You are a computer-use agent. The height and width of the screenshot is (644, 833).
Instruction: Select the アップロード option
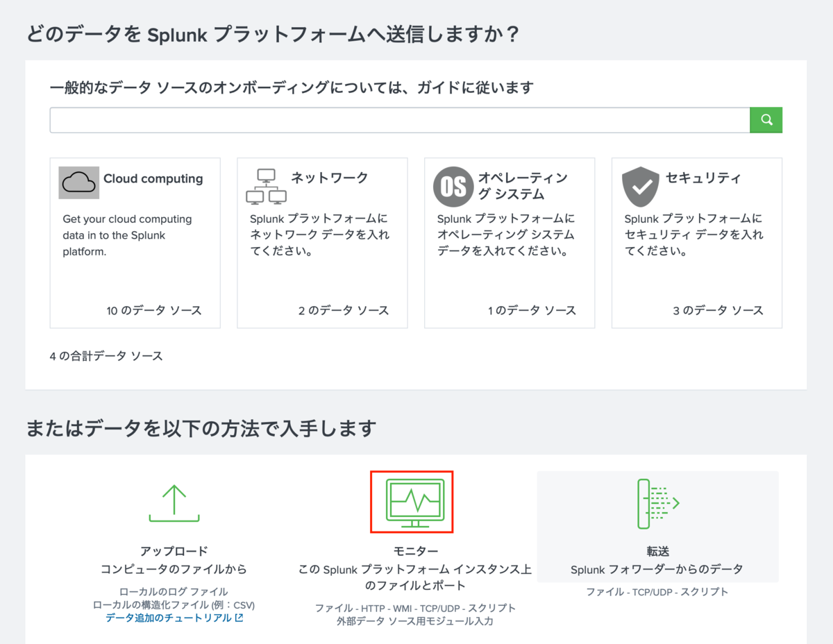174,551
